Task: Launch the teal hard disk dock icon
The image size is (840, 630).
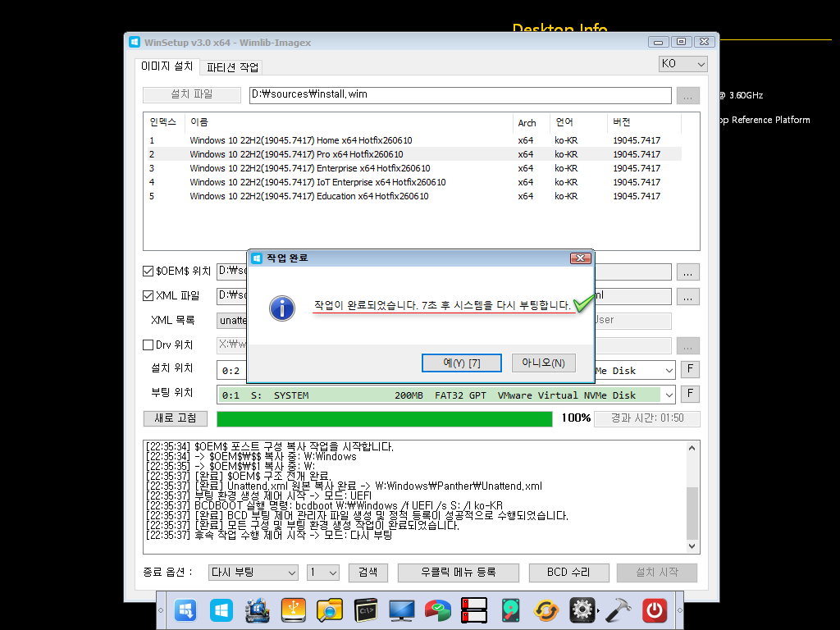Action: [x=510, y=609]
